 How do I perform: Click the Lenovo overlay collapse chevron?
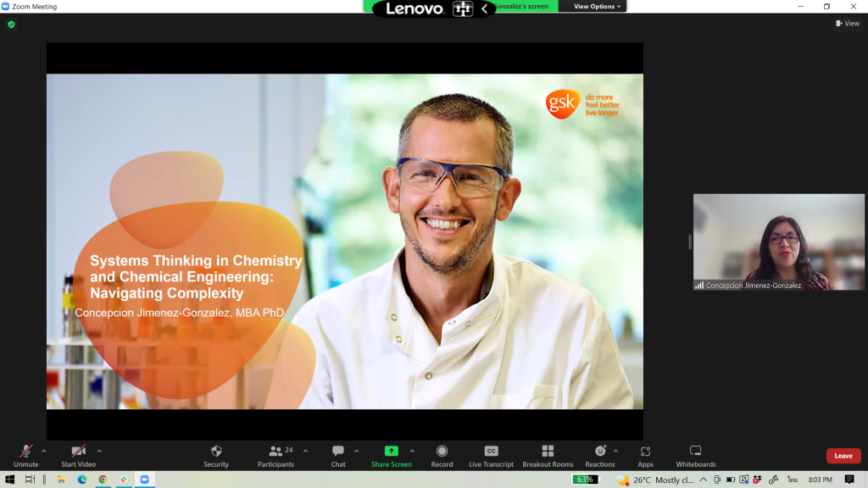click(x=484, y=8)
